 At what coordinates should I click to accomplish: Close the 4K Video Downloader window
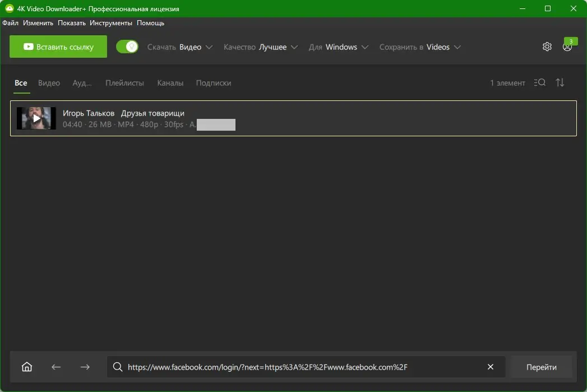[573, 8]
